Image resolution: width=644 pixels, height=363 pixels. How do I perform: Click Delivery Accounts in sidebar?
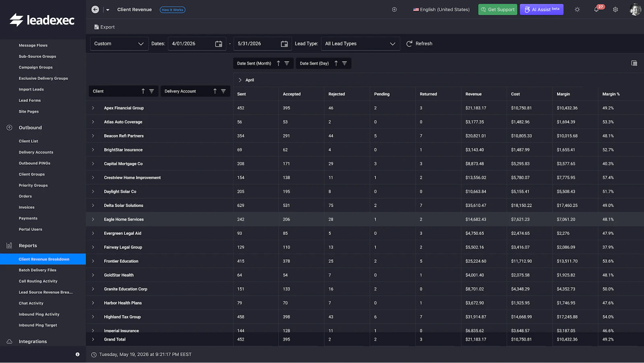tap(36, 152)
